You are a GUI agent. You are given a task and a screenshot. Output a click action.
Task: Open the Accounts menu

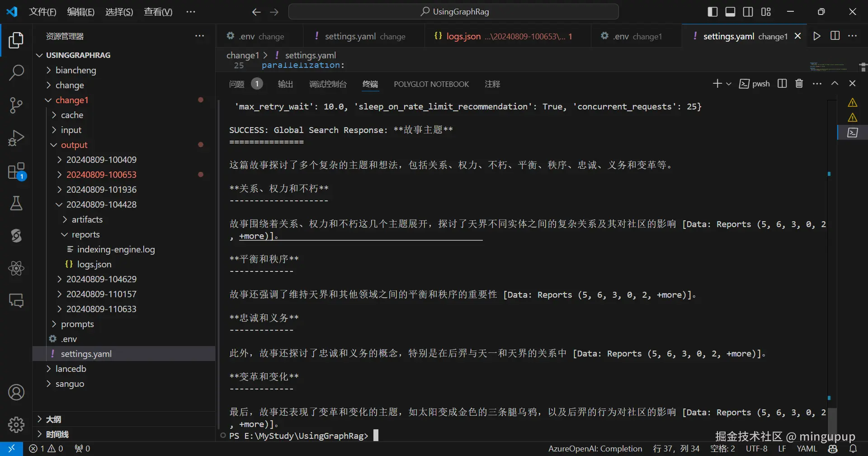(x=16, y=392)
